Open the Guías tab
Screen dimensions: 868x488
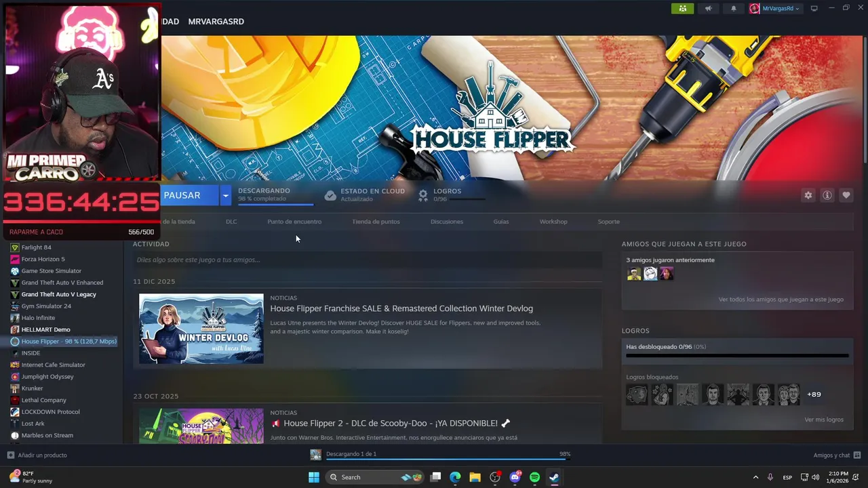[x=501, y=222]
